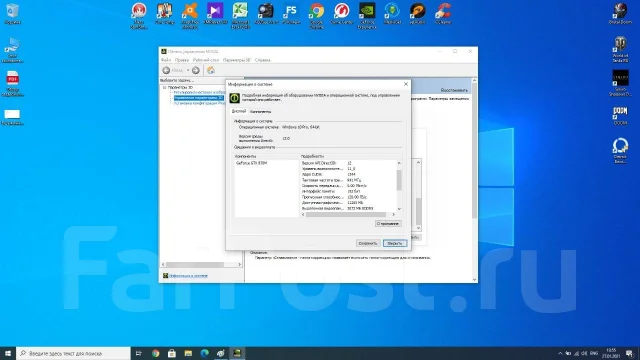Open the red flame desktop shortcut icon

pos(139,15)
